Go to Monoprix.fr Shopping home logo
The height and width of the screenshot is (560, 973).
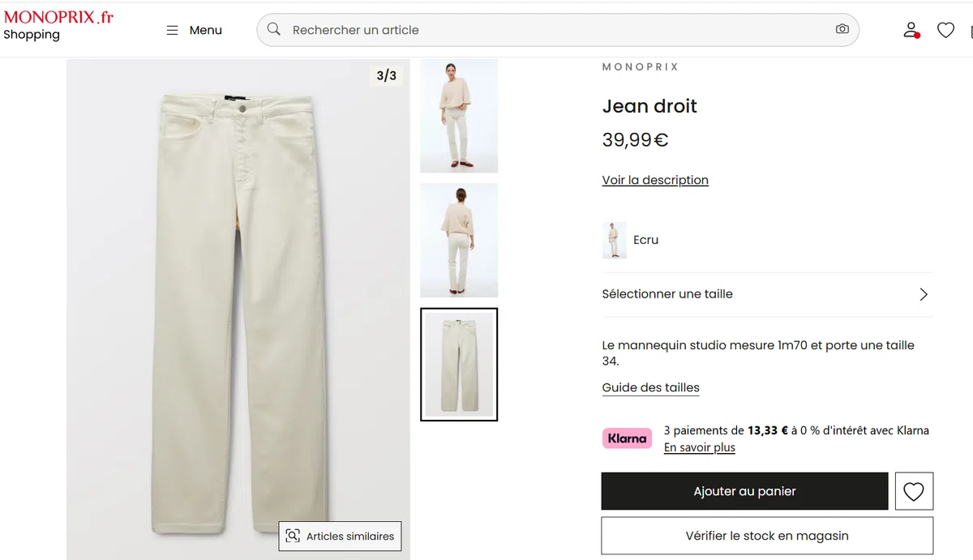point(58,25)
